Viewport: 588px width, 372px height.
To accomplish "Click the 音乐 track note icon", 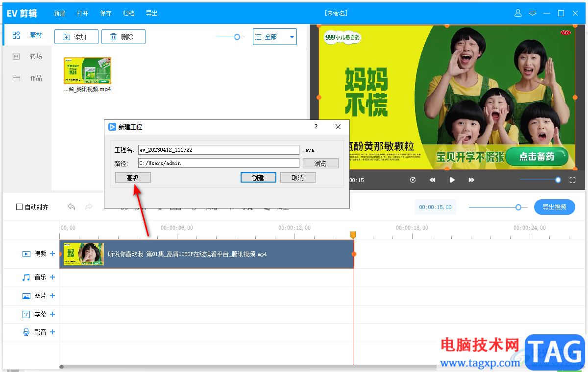I will pos(26,277).
